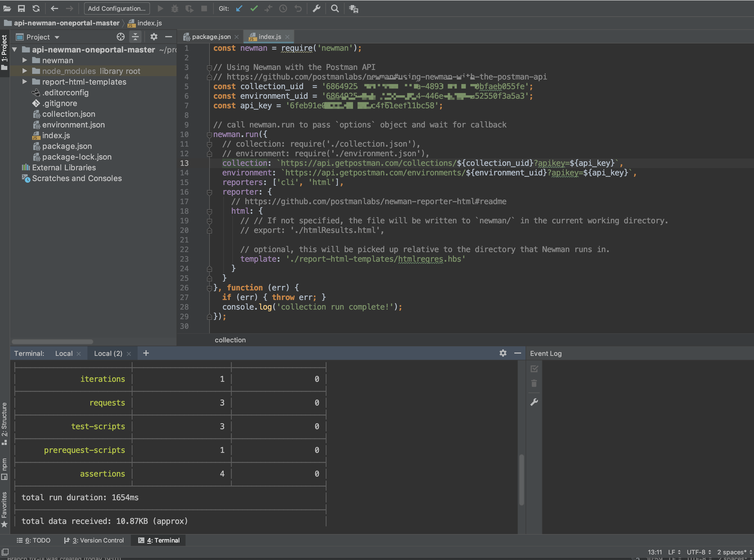The height and width of the screenshot is (560, 754).
Task: Click the Project panel horizontal scrollbar
Action: click(x=52, y=341)
